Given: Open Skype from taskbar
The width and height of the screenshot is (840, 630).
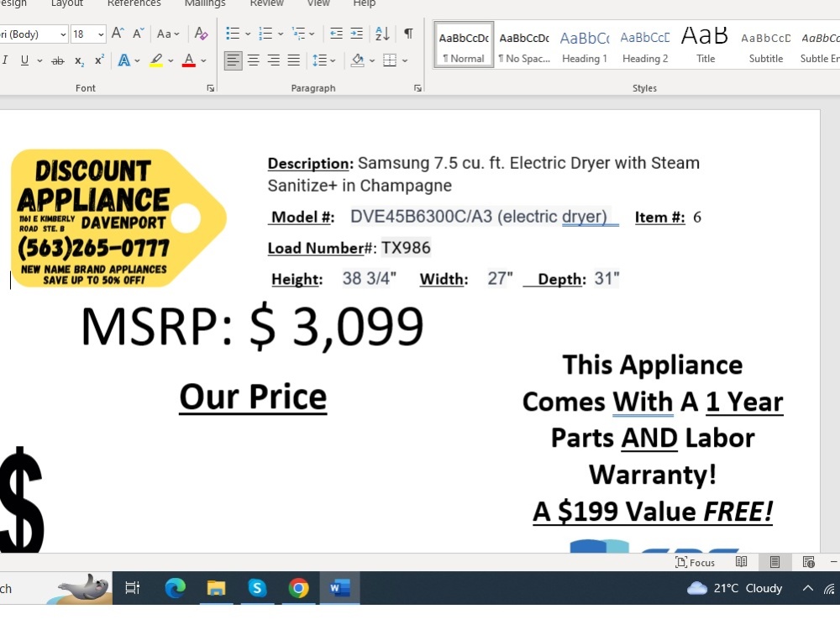Looking at the screenshot, I should point(257,588).
